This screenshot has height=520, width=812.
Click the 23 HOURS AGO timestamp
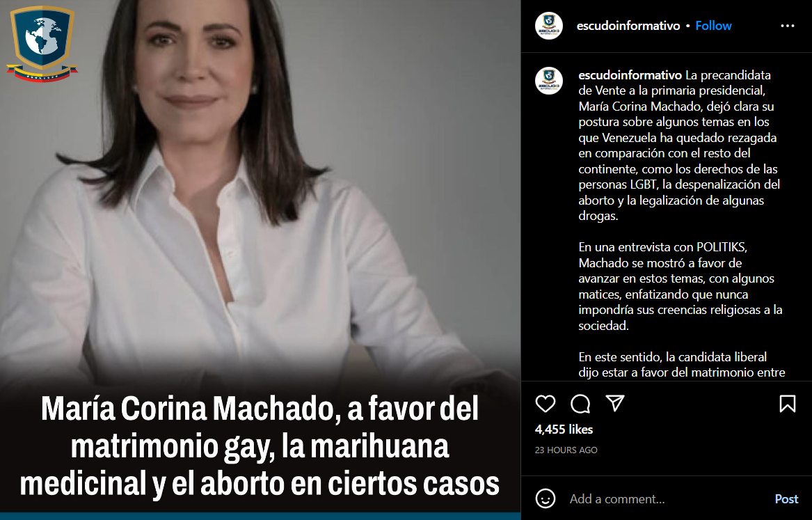point(566,450)
